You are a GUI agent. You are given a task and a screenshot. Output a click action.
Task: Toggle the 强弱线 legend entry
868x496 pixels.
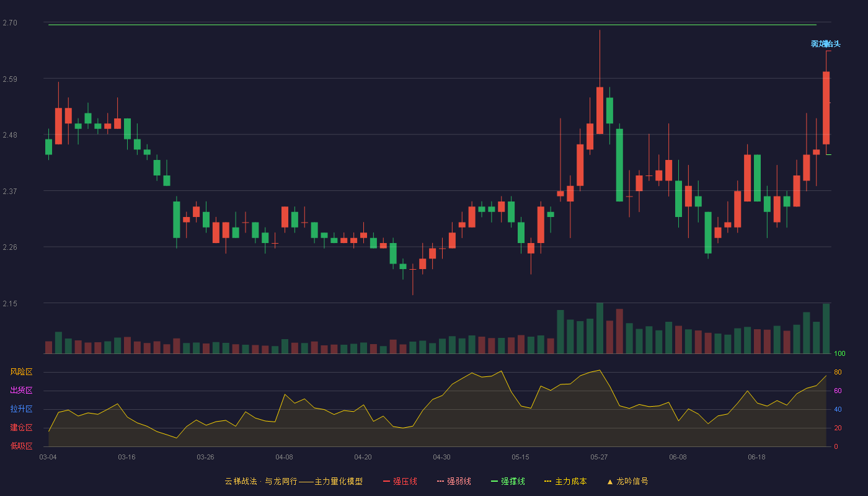coord(454,481)
